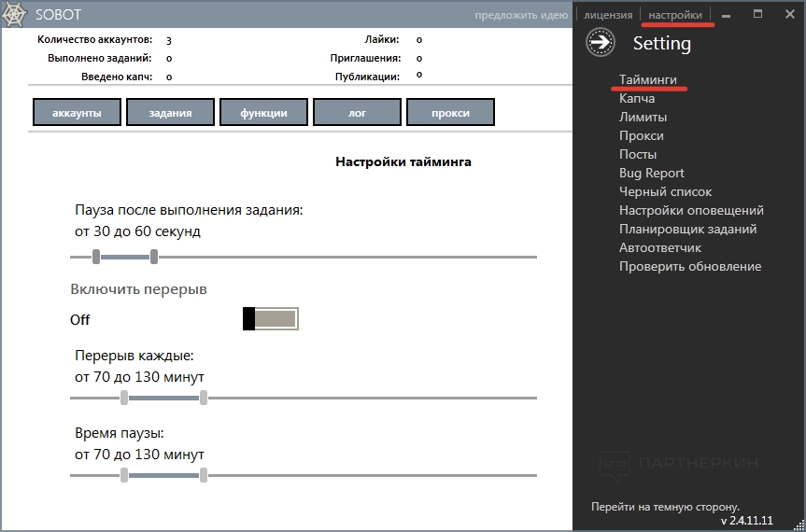
Task: Click Перейти на темную сторону link
Action: pos(665,506)
